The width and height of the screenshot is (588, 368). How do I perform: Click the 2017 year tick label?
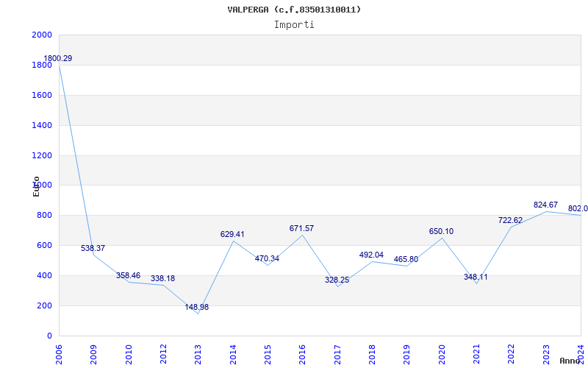pos(337,354)
